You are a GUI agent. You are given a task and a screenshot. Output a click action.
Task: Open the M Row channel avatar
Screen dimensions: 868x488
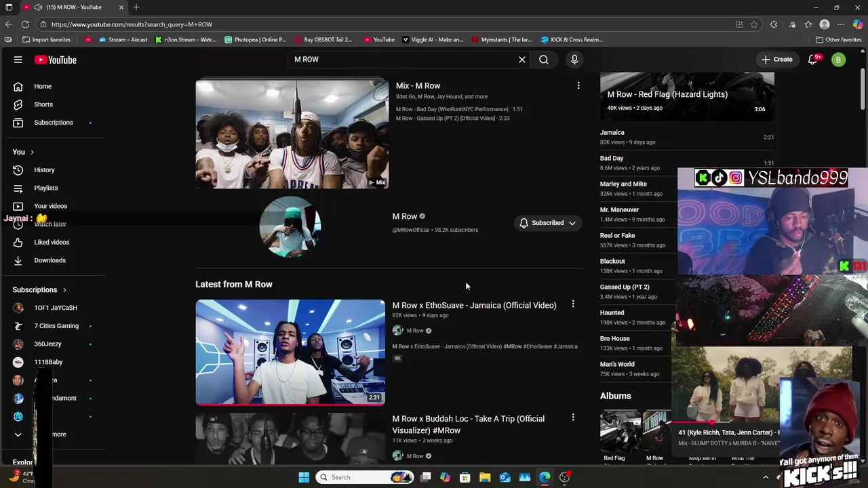point(290,226)
